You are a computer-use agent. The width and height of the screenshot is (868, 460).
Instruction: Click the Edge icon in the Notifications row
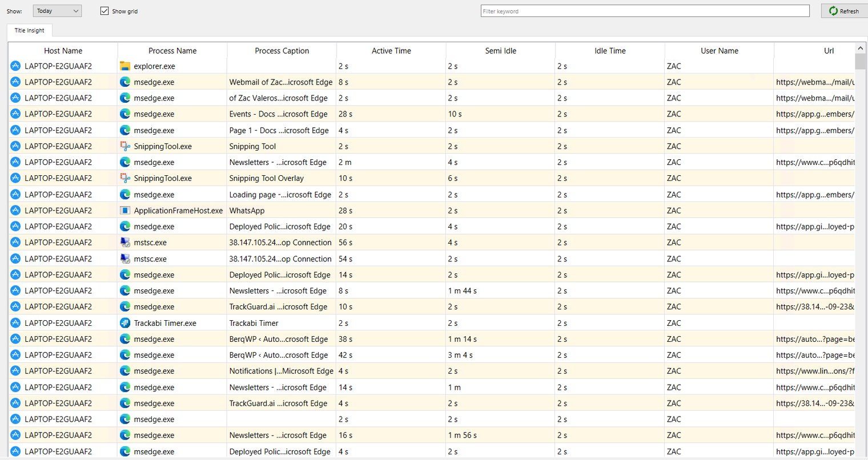tap(124, 371)
